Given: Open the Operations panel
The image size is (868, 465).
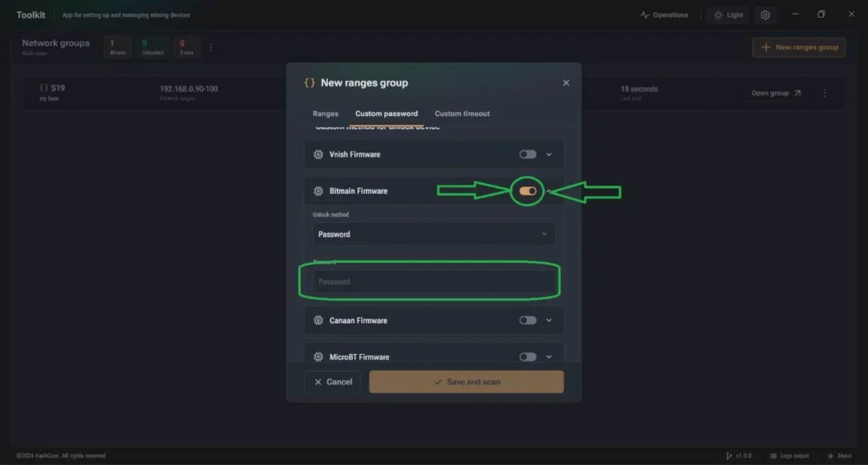Looking at the screenshot, I should (x=665, y=15).
